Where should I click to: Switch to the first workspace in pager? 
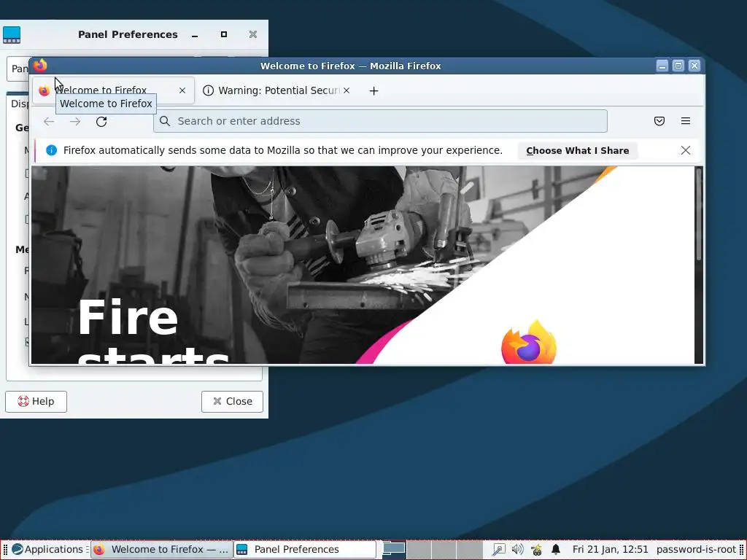(394, 550)
